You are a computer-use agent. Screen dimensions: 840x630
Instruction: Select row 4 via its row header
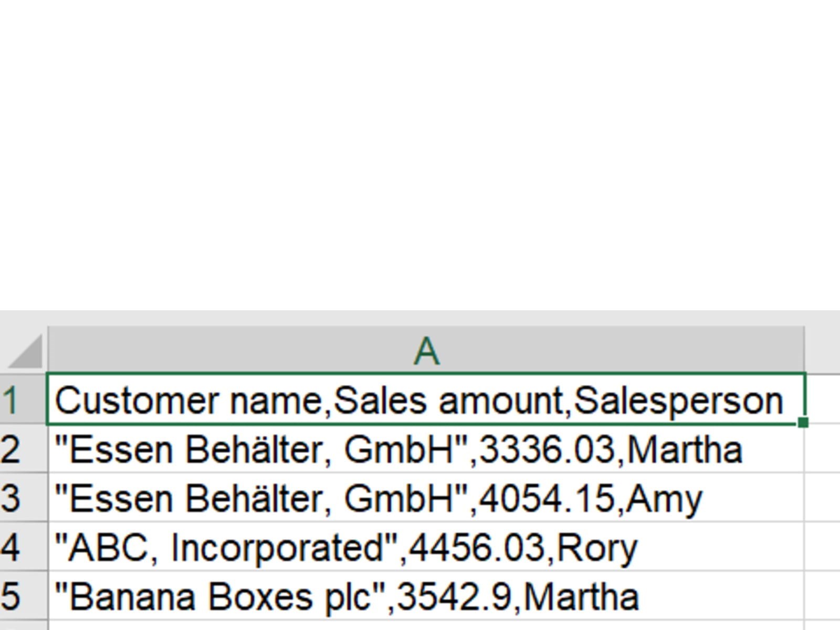pos(12,547)
